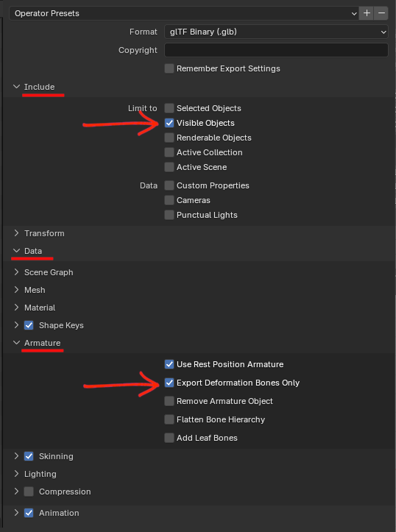
Task: Check the Selected Objects option
Action: [x=169, y=108]
